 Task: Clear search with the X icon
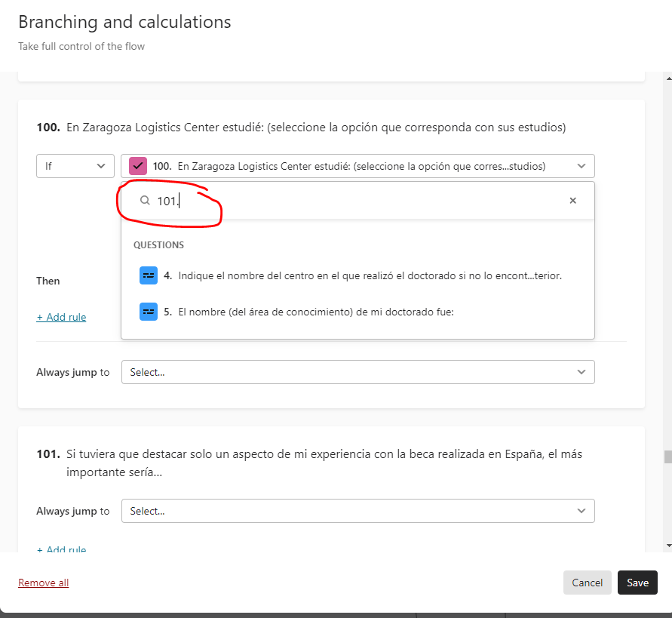572,200
